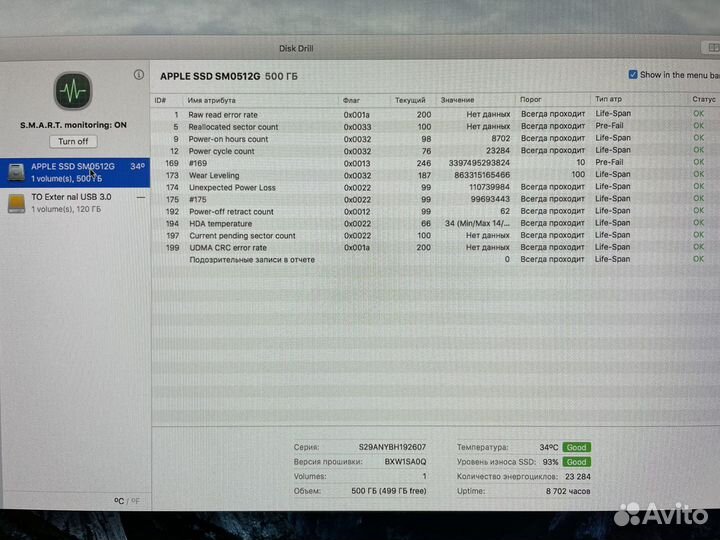Click the serial number S29ANYBH192607
This screenshot has width=720, height=540.
click(x=392, y=447)
